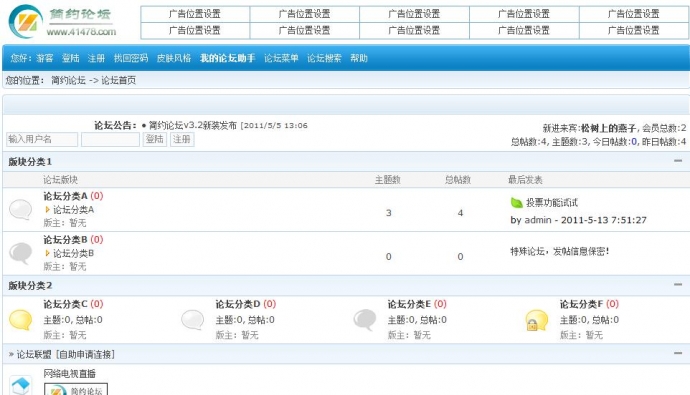
Task: Click locked bubble icon beside 论坛分类F
Action: [537, 320]
